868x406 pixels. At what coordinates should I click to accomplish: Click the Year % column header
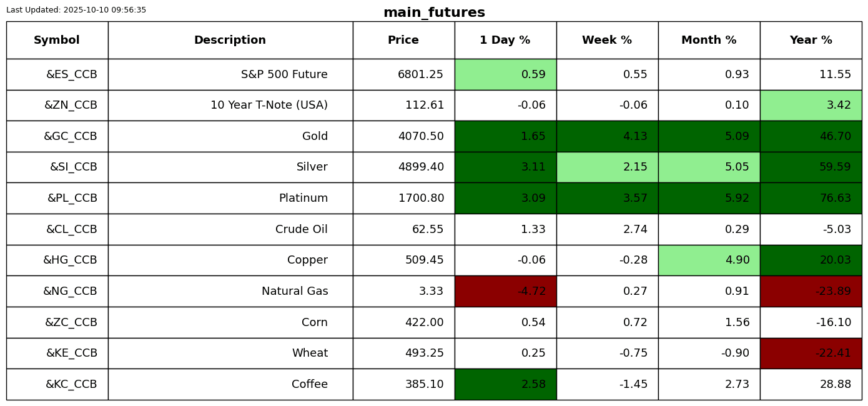(811, 41)
